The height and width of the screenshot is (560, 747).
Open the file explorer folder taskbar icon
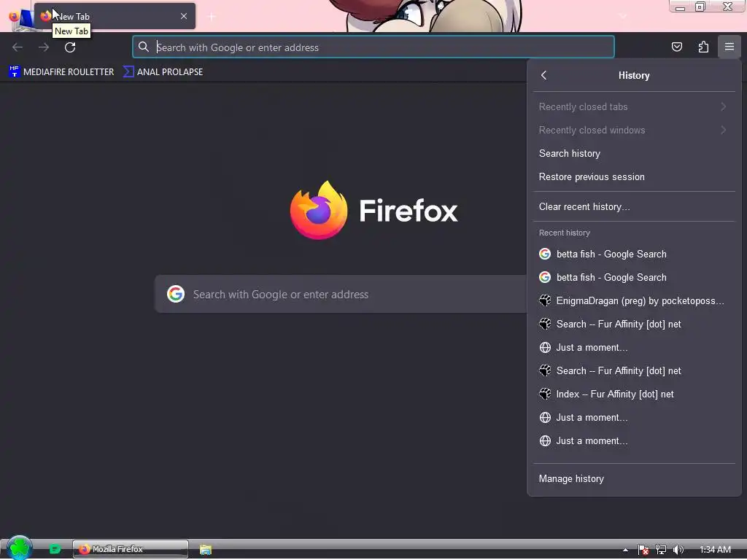pyautogui.click(x=205, y=550)
